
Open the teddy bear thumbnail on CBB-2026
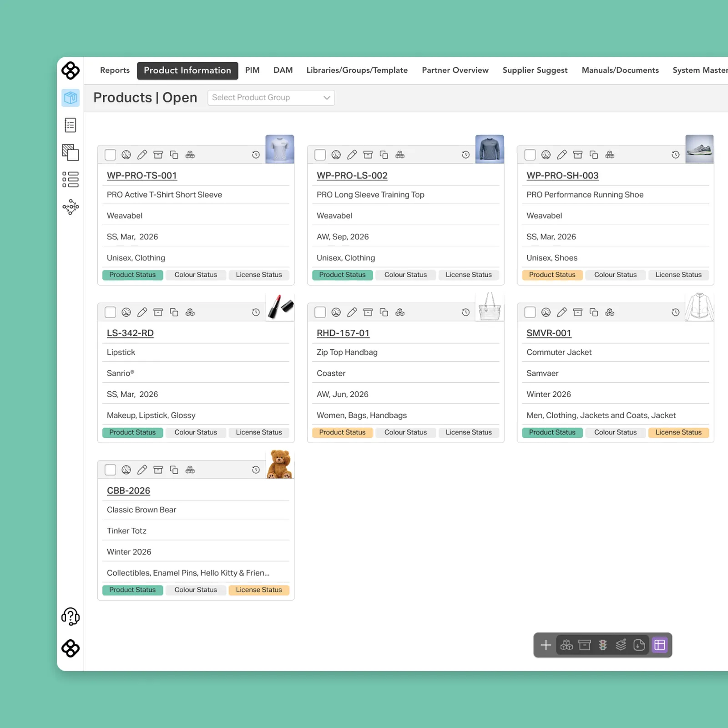tap(280, 464)
